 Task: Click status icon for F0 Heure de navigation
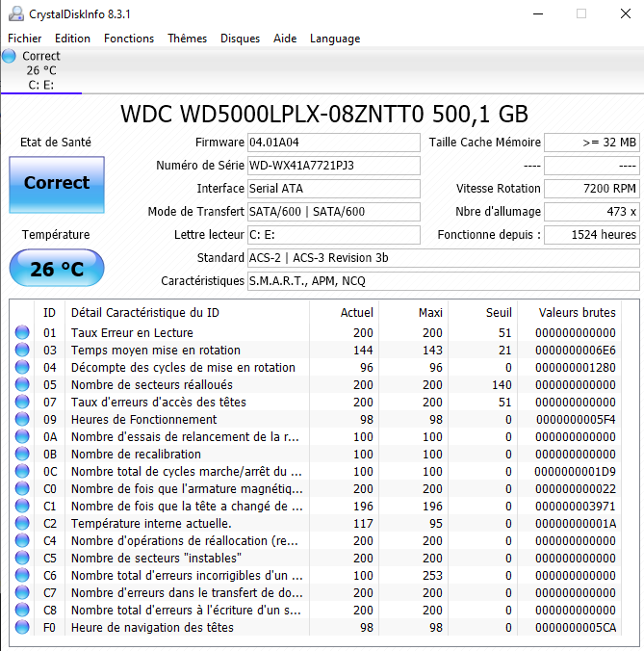(x=22, y=627)
